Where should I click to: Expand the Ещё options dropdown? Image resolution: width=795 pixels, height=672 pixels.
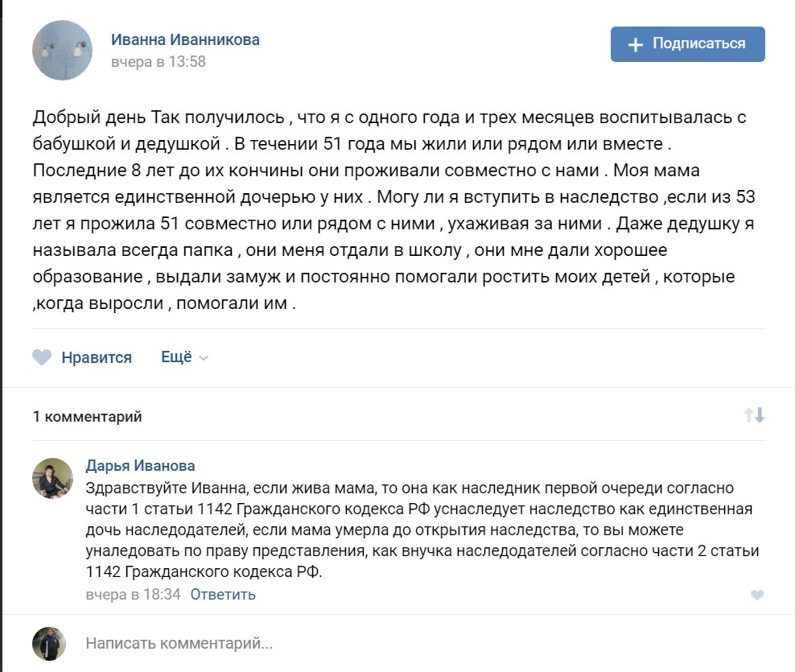click(176, 357)
